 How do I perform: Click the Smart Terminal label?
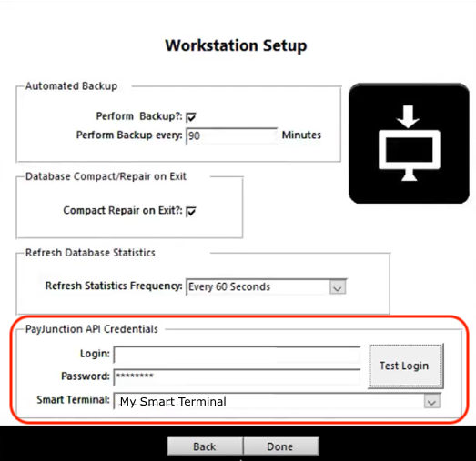(73, 400)
